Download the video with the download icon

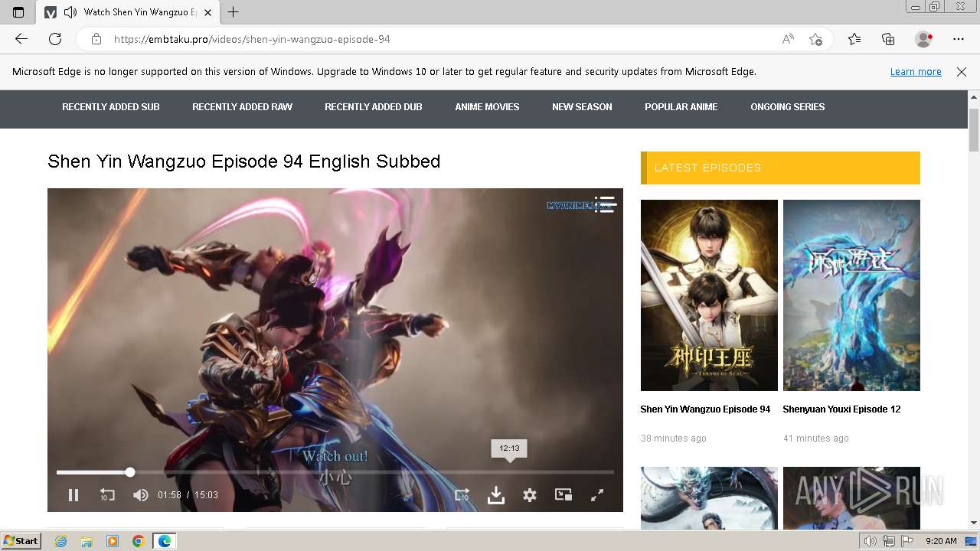496,495
